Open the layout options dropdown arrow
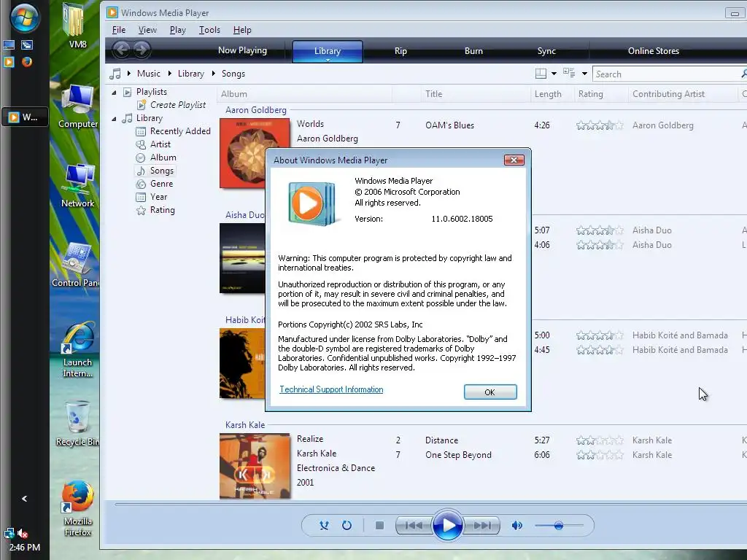Image resolution: width=747 pixels, height=560 pixels. 554,74
